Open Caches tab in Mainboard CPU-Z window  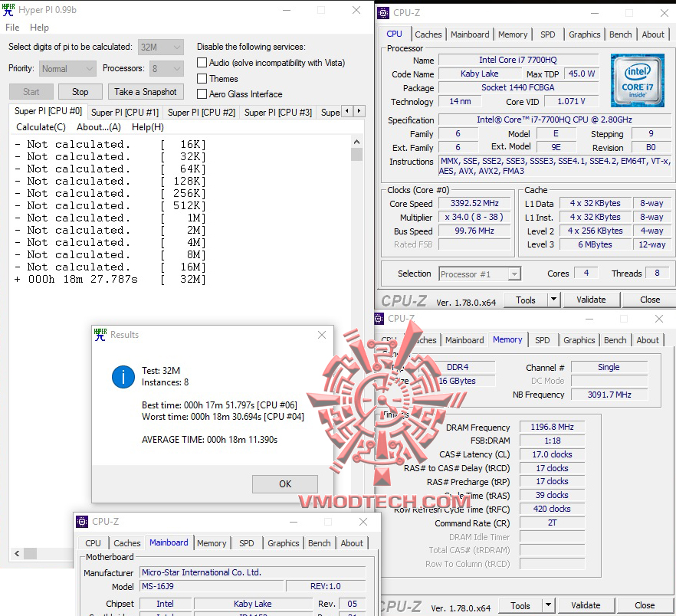[126, 543]
